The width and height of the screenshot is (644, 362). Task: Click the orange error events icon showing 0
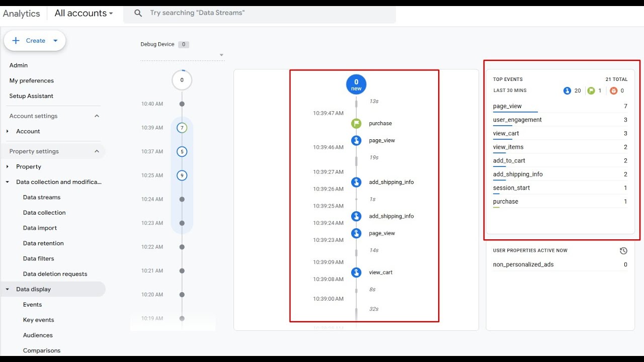click(613, 90)
